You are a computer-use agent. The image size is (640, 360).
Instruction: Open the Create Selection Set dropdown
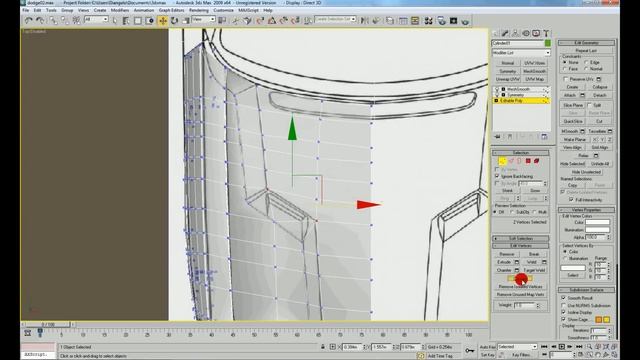pos(335,20)
